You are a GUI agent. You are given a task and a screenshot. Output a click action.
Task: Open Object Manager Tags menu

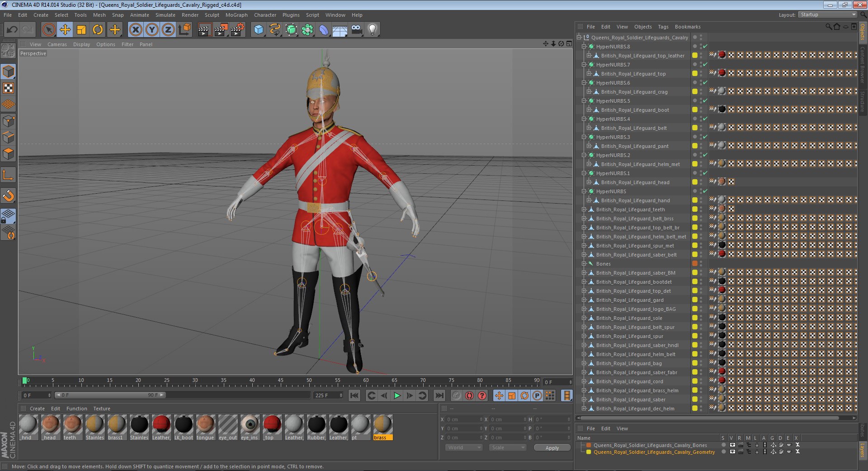663,27
